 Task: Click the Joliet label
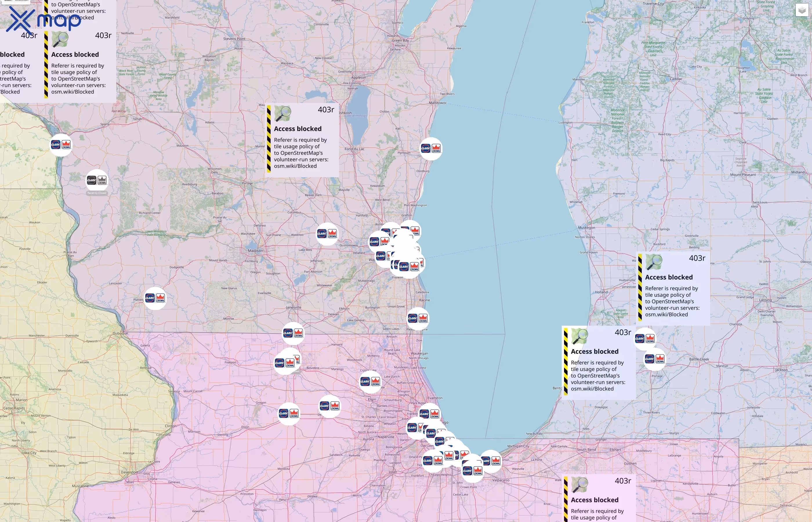[393, 472]
